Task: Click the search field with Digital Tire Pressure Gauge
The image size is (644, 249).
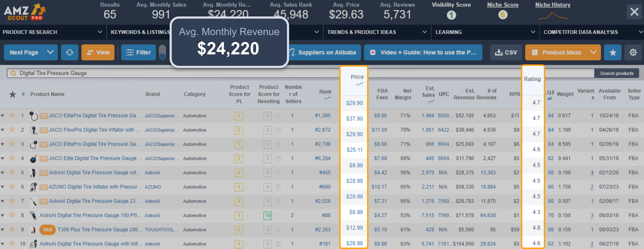Action: pos(301,73)
